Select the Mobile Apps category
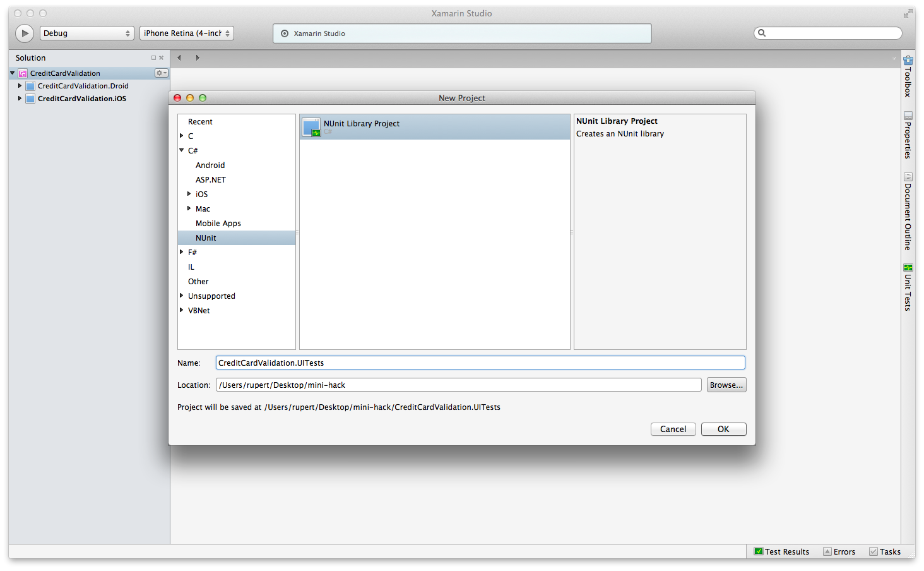This screenshot has width=924, height=571. click(218, 224)
